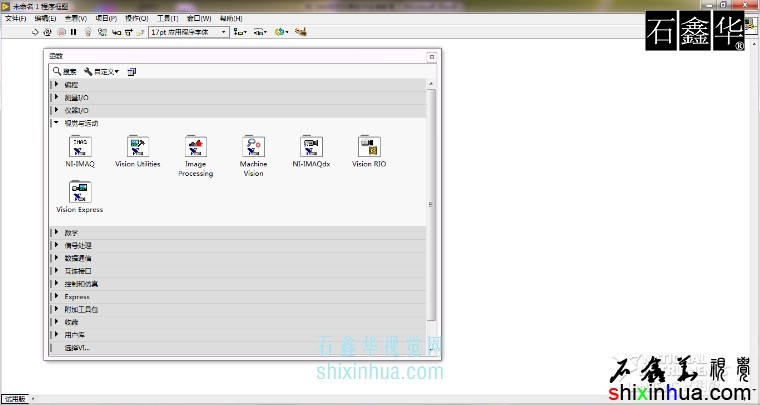Click the palette vertical scrollbar thumb

431,204
